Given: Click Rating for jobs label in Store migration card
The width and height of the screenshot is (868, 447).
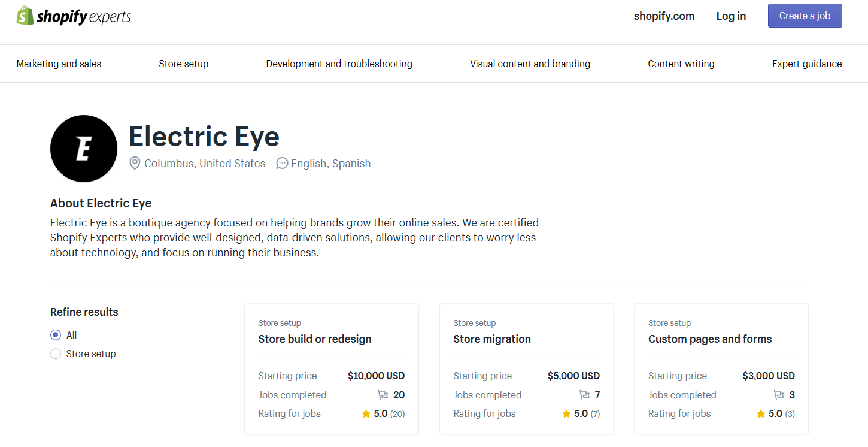Looking at the screenshot, I should (x=484, y=413).
